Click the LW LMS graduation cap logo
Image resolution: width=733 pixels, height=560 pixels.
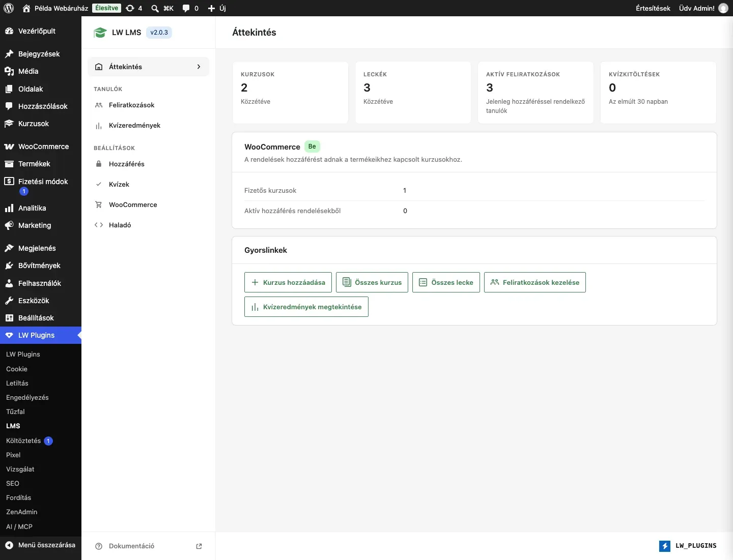coord(100,33)
